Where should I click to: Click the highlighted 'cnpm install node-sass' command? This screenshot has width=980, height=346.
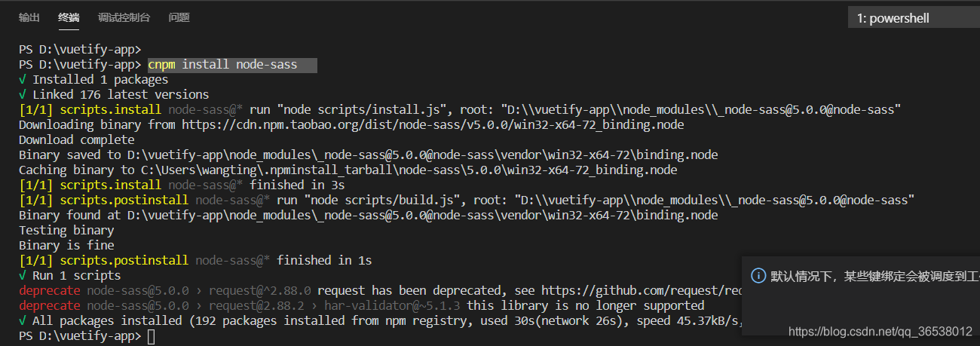(222, 65)
